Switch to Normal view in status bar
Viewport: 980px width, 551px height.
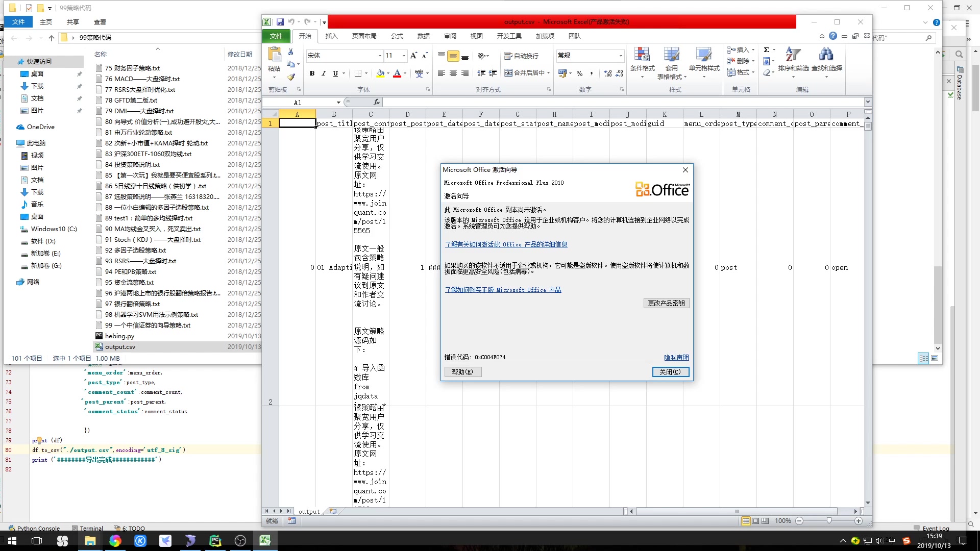point(746,521)
